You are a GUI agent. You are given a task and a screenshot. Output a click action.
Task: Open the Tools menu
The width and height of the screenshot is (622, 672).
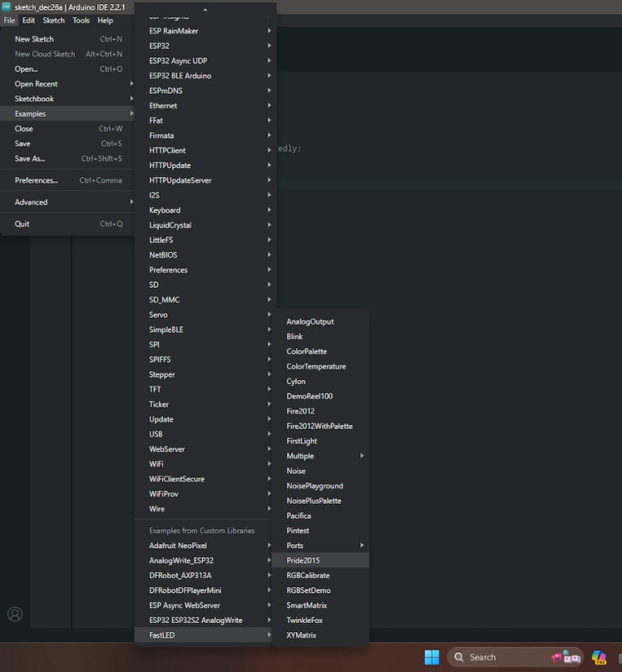click(x=81, y=20)
